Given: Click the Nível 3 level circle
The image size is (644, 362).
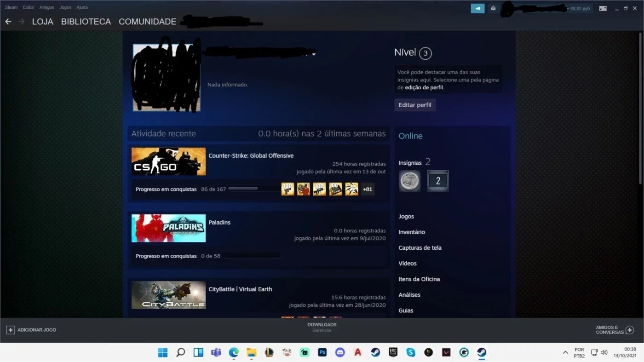Looking at the screenshot, I should 425,53.
